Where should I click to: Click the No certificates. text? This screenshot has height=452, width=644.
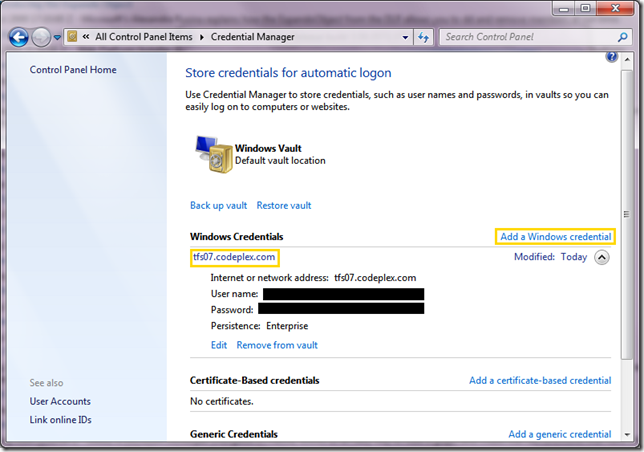pos(222,402)
